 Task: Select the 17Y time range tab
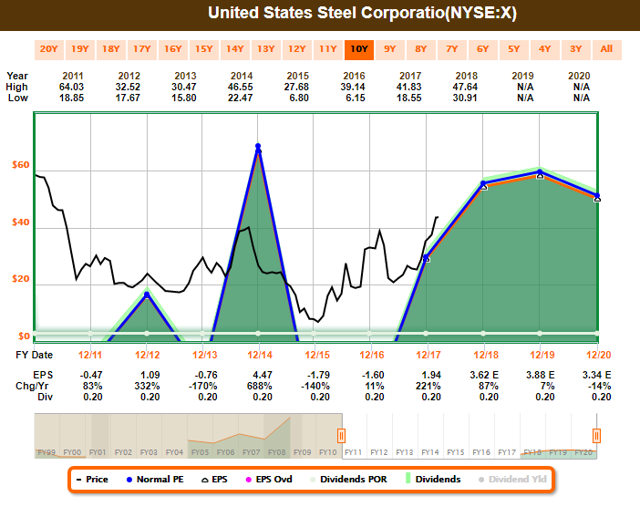[x=142, y=49]
